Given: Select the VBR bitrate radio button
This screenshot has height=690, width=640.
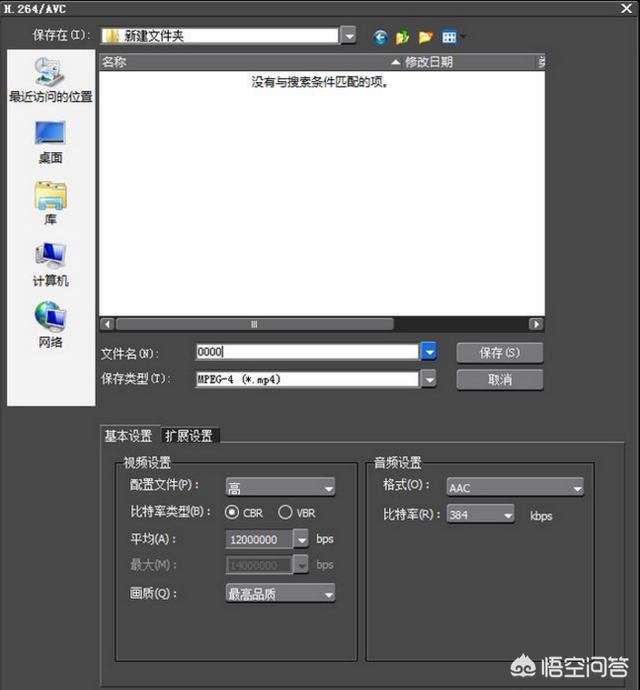Looking at the screenshot, I should pos(285,512).
